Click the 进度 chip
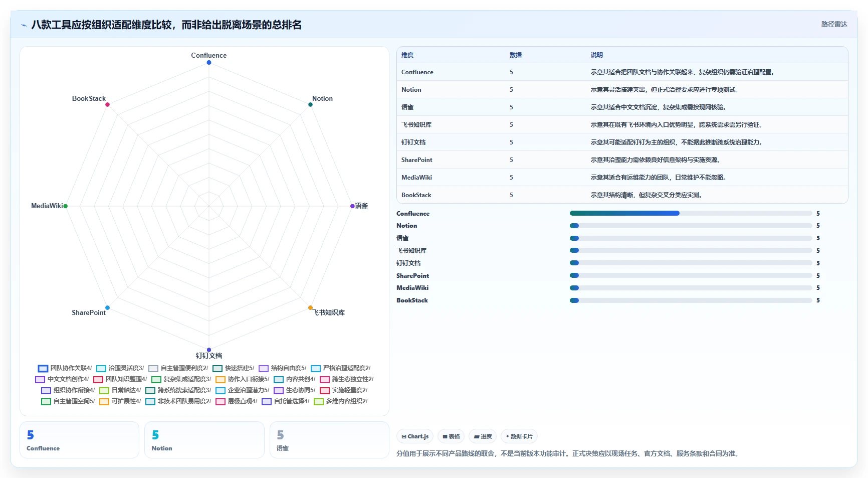The width and height of the screenshot is (868, 478). pos(483,436)
